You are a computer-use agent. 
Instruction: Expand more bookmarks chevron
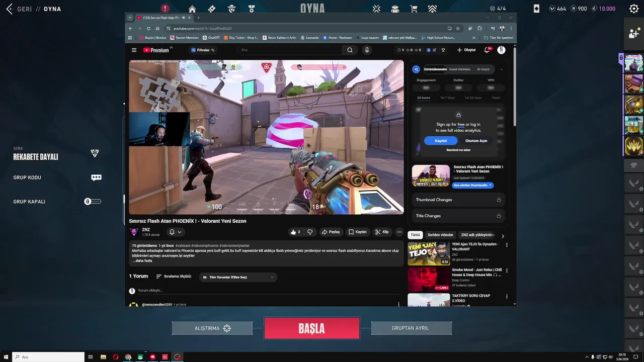click(473, 38)
